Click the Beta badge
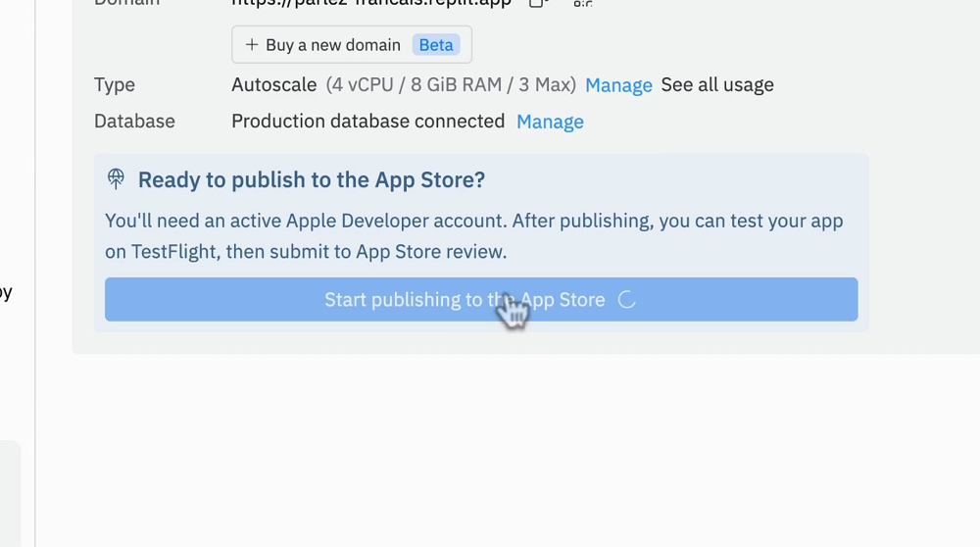Viewport: 980px width, 547px height. (x=436, y=45)
